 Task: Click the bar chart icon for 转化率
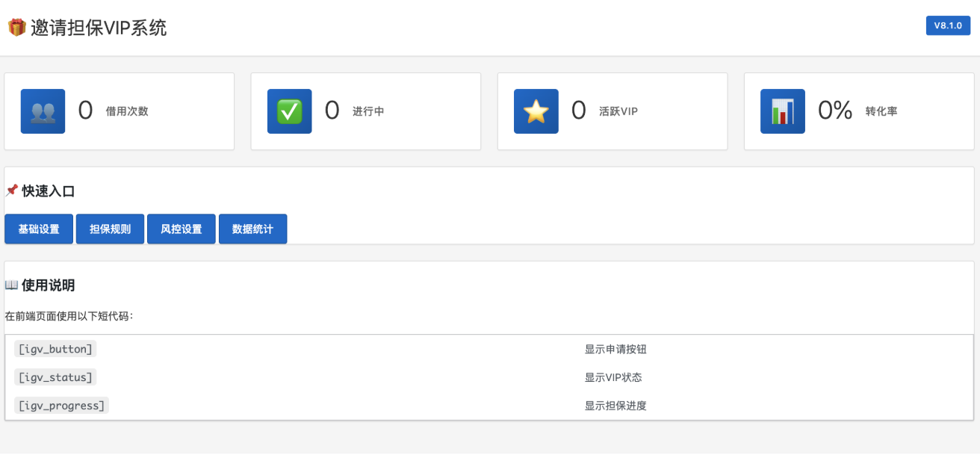[x=782, y=111]
